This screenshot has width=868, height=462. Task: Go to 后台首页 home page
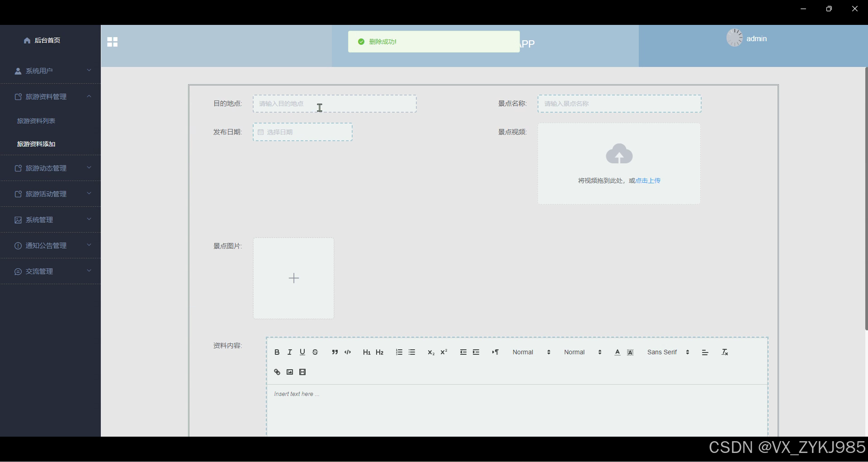click(42, 40)
